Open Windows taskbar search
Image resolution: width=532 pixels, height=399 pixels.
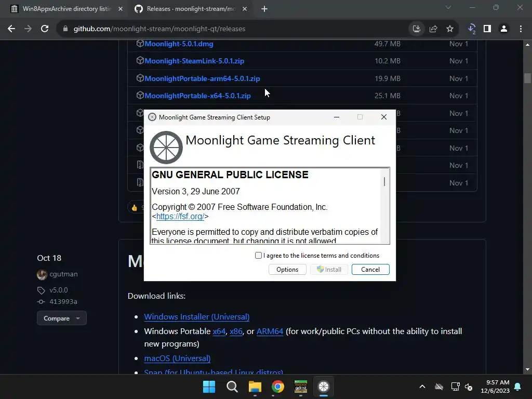[x=232, y=387]
